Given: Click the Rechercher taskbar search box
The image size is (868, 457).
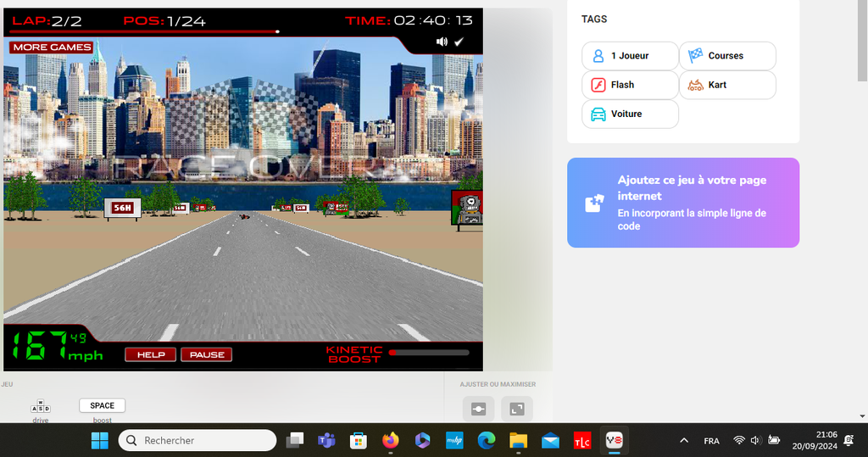Looking at the screenshot, I should (198, 440).
